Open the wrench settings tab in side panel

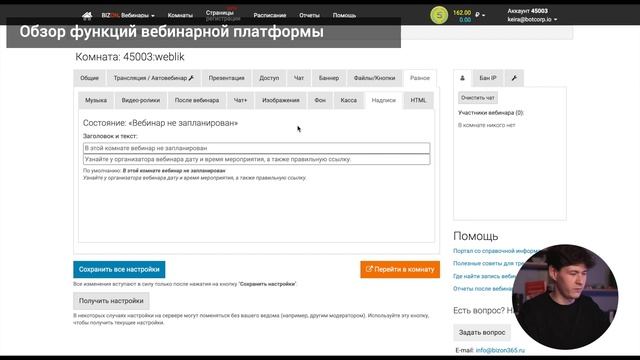[x=514, y=78]
